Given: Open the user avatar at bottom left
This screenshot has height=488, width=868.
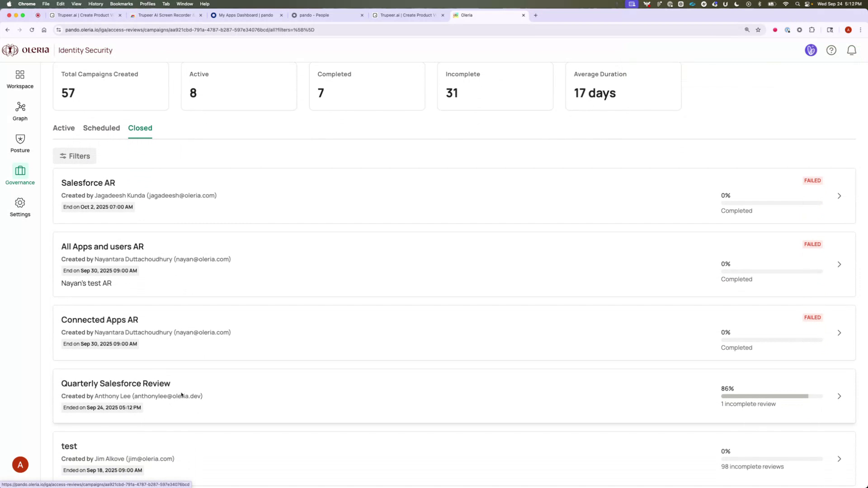Looking at the screenshot, I should click(20, 464).
